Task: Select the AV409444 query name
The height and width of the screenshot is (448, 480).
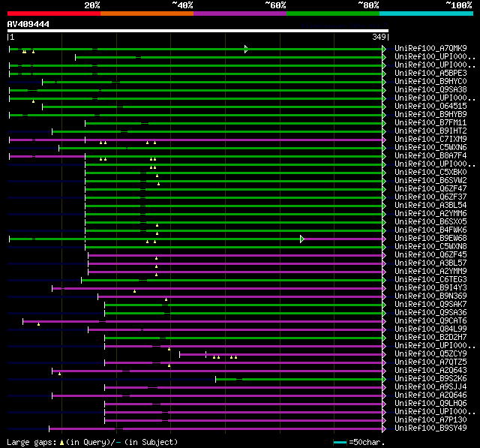Action: pyautogui.click(x=28, y=24)
